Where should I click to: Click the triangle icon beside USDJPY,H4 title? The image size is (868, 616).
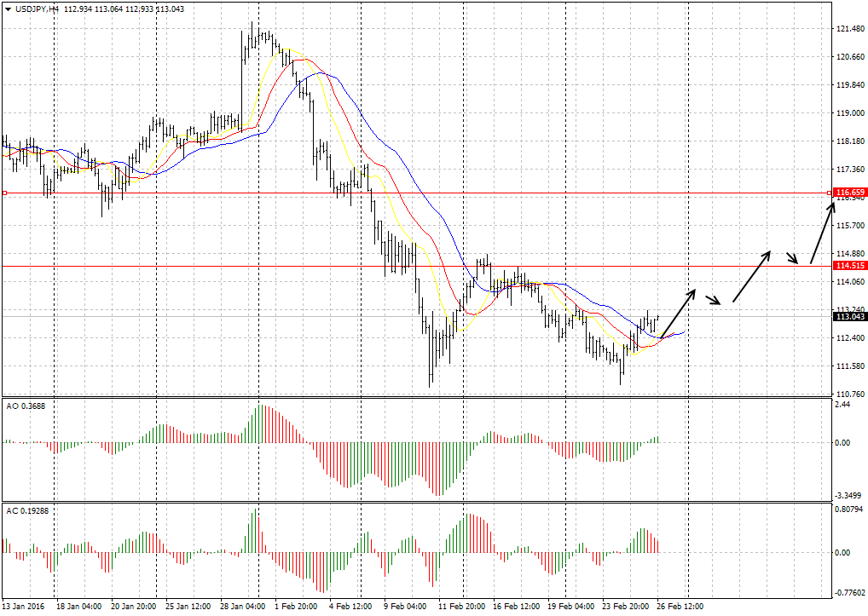click(8, 9)
